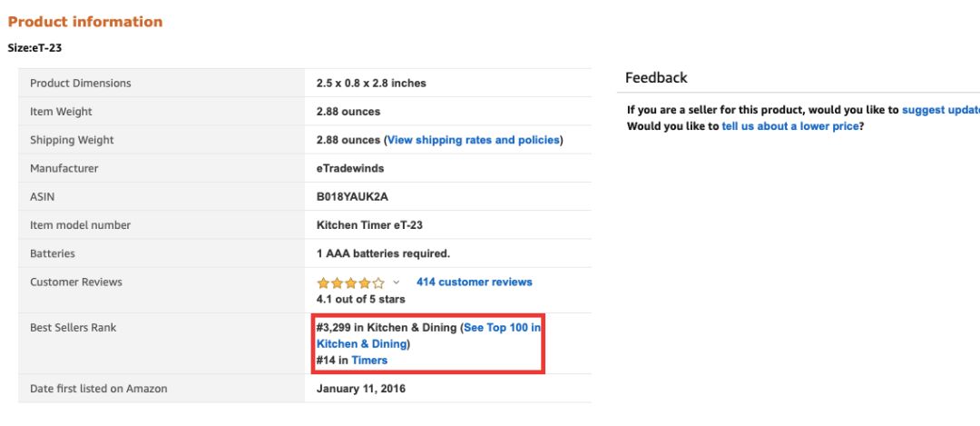The height and width of the screenshot is (426, 980).
Task: Click the star rating icons
Action: [350, 282]
